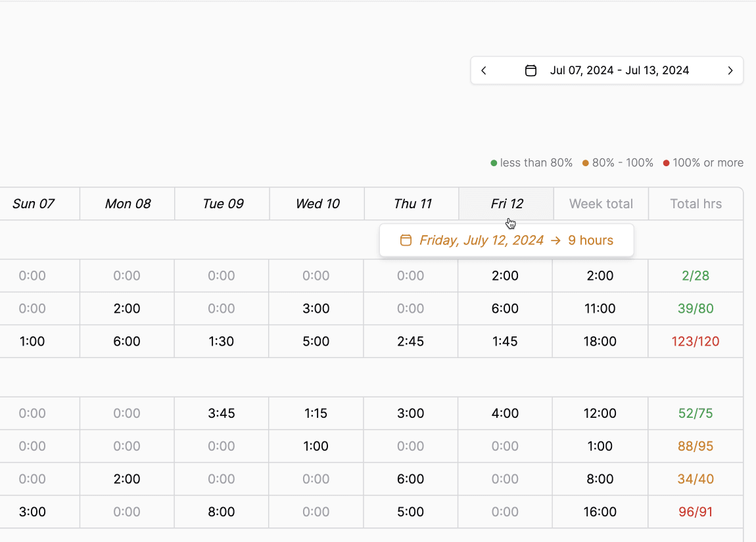The image size is (756, 542).
Task: Click the 18:00 week total cell
Action: [600, 341]
